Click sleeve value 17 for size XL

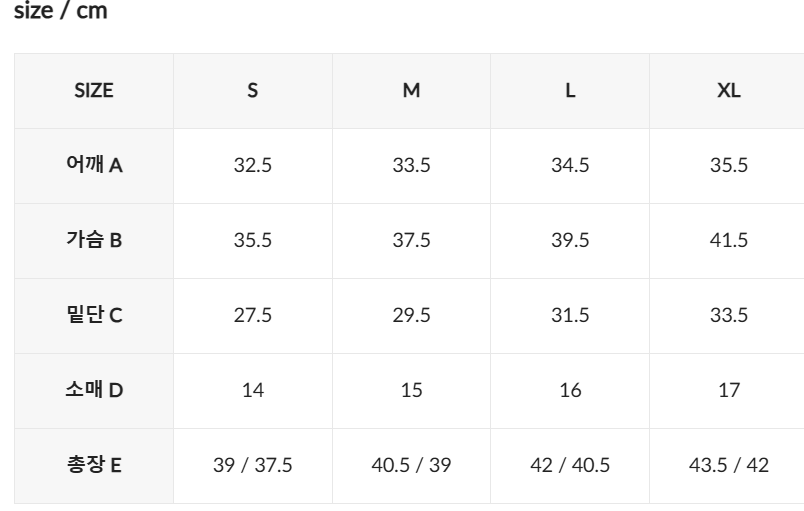[x=728, y=391]
